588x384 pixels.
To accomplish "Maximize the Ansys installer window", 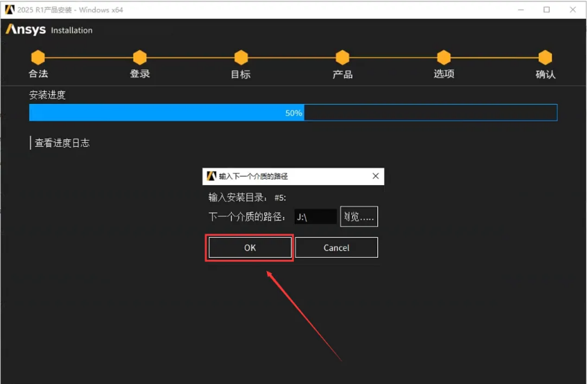I will point(547,10).
